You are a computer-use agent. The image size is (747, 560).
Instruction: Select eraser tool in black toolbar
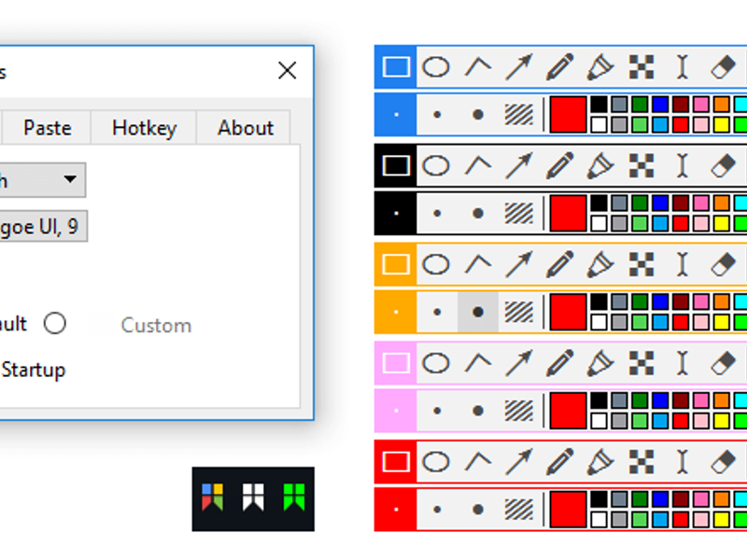(x=723, y=166)
